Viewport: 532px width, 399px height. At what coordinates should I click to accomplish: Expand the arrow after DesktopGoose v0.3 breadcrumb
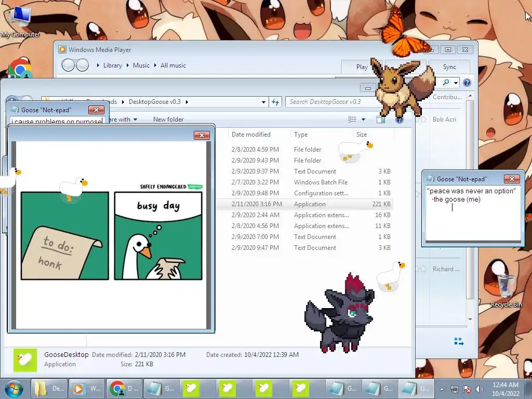[187, 102]
